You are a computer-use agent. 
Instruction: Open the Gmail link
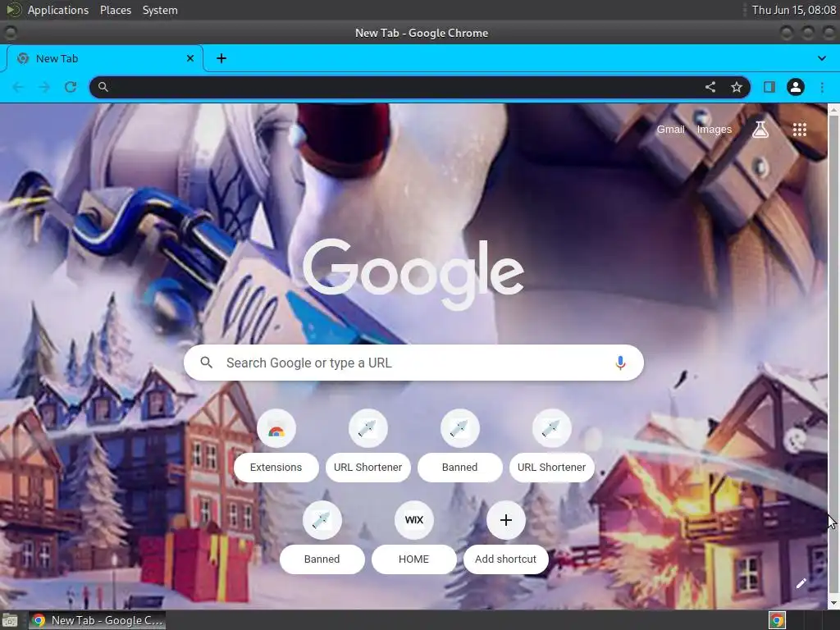point(671,129)
